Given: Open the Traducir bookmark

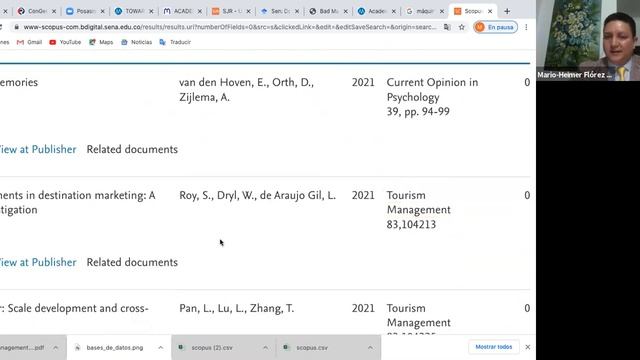Looking at the screenshot, I should (175, 42).
